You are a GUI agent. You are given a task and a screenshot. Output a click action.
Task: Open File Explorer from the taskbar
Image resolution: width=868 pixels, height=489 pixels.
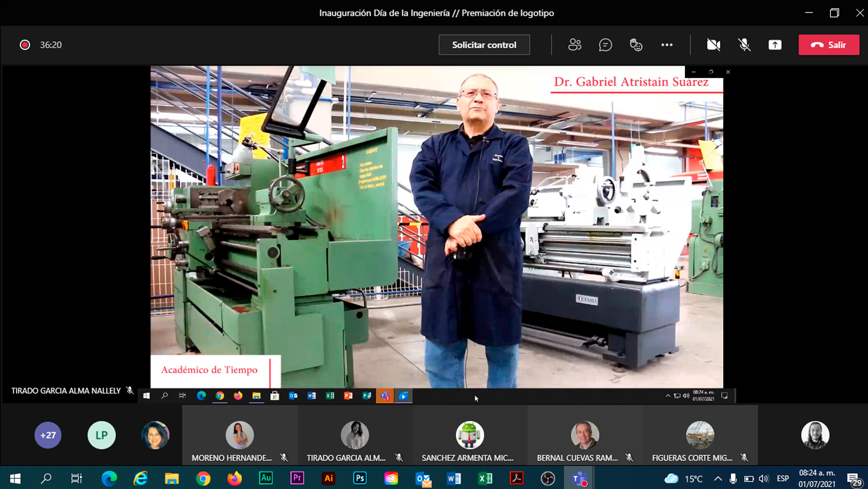point(172,478)
